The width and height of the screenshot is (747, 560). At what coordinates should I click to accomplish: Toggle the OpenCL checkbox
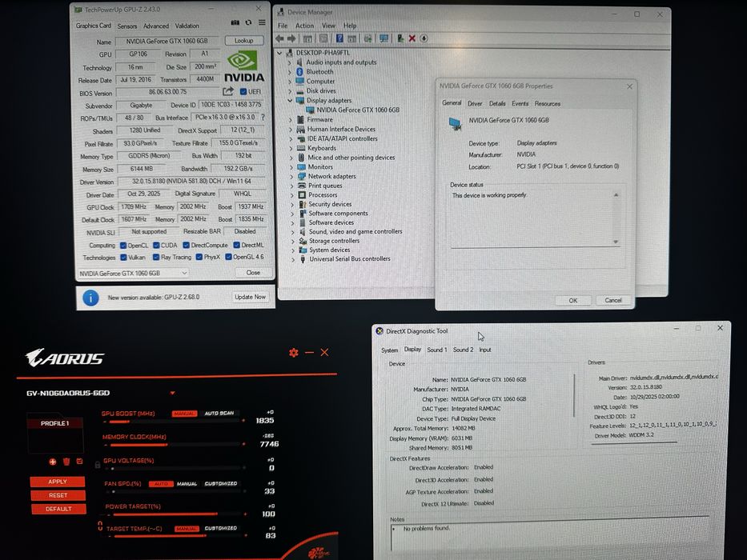123,246
